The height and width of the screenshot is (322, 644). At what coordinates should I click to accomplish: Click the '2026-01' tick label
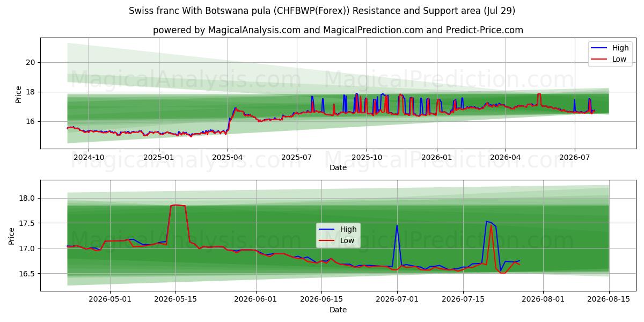point(436,157)
